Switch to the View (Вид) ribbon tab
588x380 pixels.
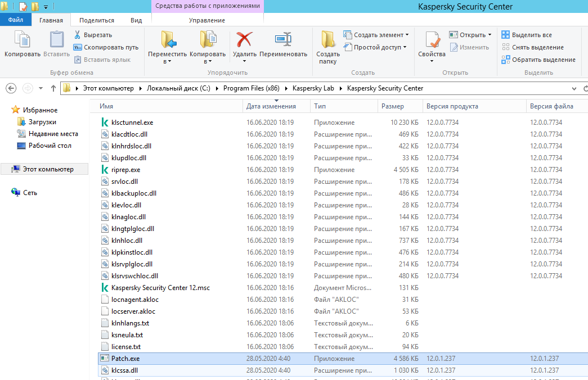tap(136, 20)
